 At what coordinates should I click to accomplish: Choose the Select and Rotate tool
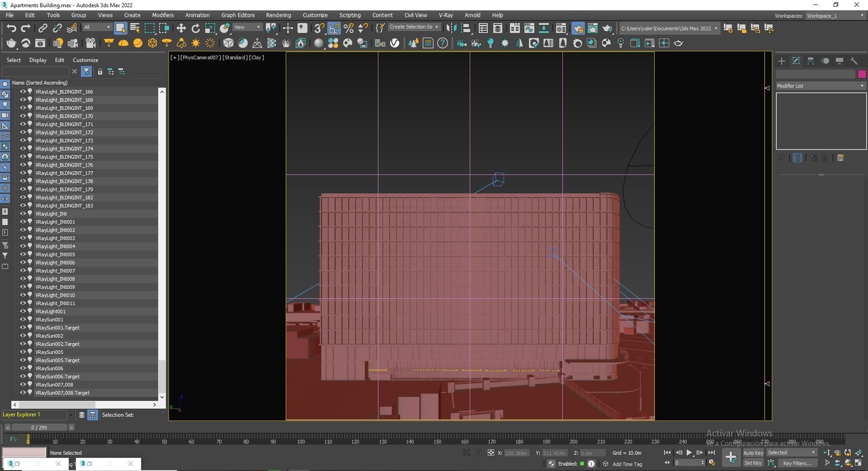(x=195, y=28)
